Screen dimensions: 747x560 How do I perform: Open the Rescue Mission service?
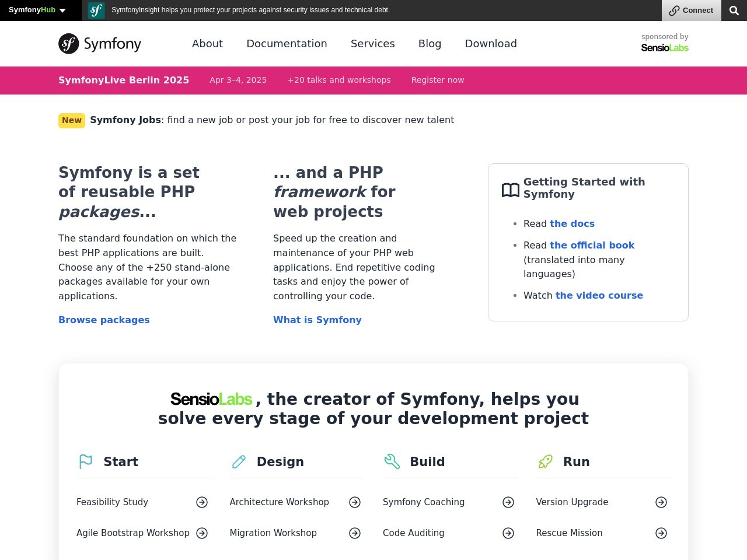pyautogui.click(x=570, y=533)
